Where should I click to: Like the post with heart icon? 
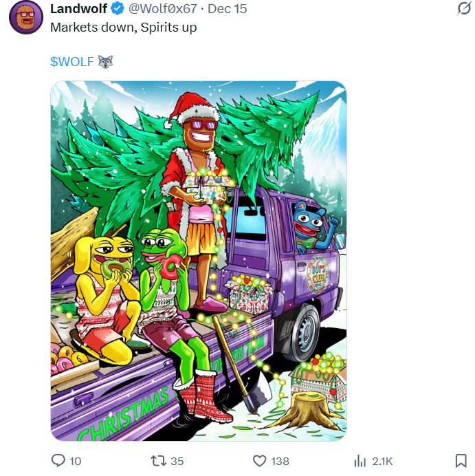(x=259, y=460)
